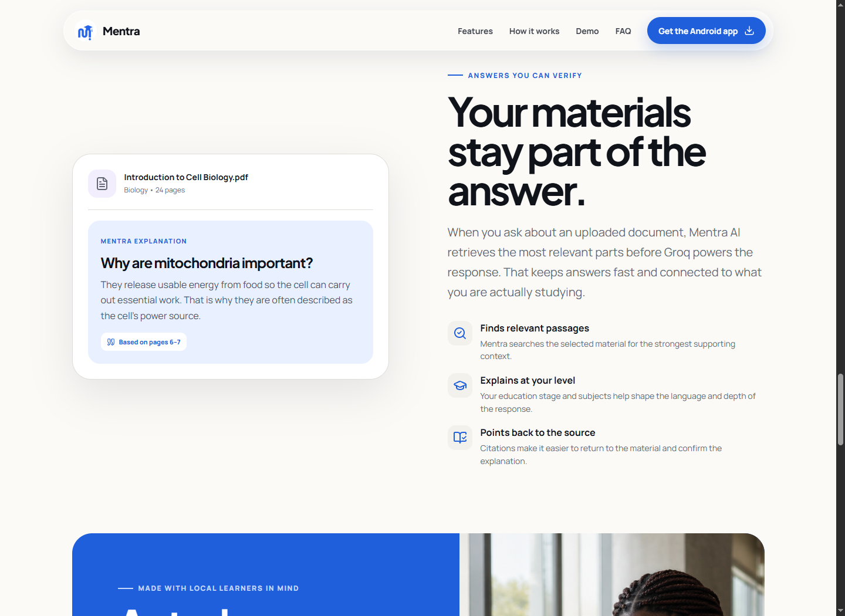The width and height of the screenshot is (845, 616).
Task: Click the Explains at your level heading
Action: (528, 381)
